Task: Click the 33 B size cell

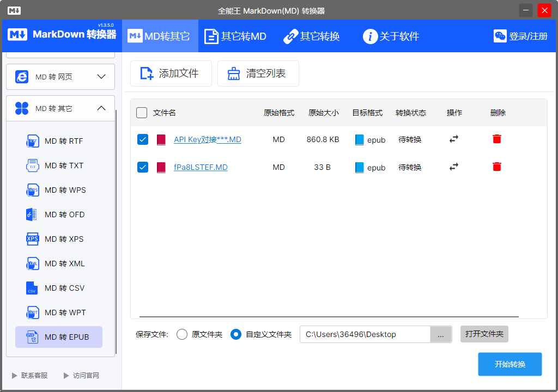Action: tap(323, 167)
